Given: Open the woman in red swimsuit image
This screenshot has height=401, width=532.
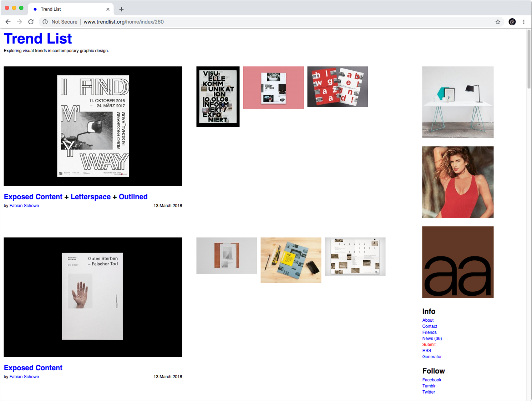Looking at the screenshot, I should (x=458, y=182).
